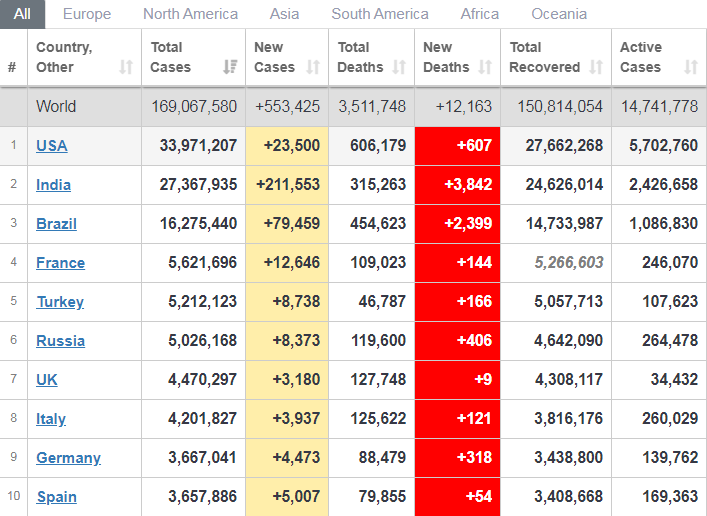Screen dimensions: 707x516
Task: Open the South America tab
Action: point(380,14)
